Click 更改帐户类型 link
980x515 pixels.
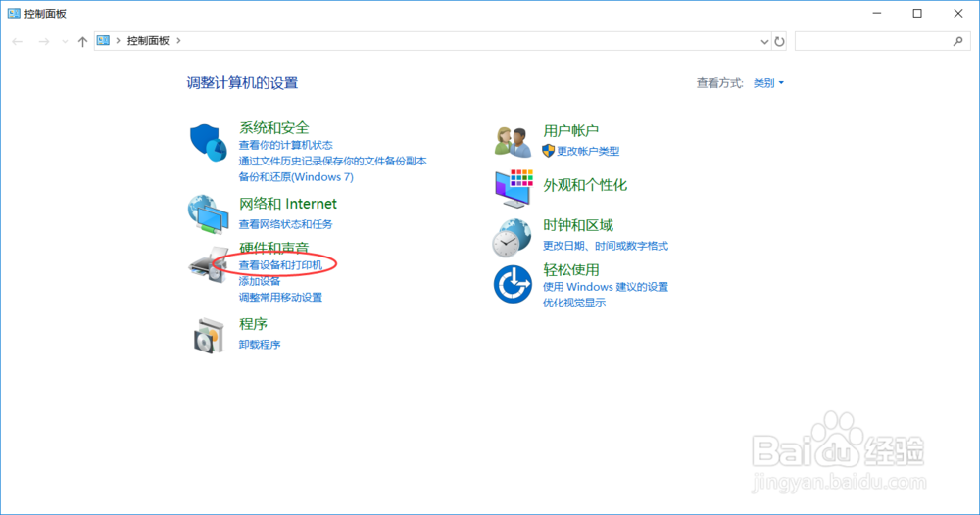coord(587,151)
